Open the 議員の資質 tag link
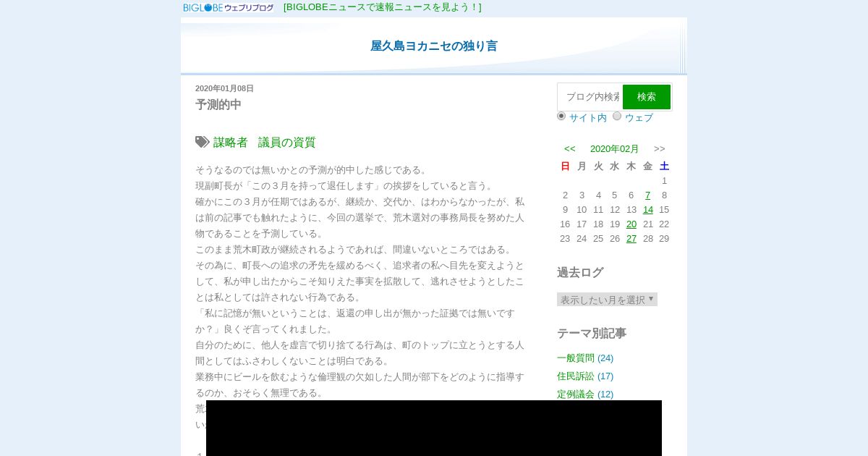Image resolution: width=868 pixels, height=456 pixels. (287, 143)
